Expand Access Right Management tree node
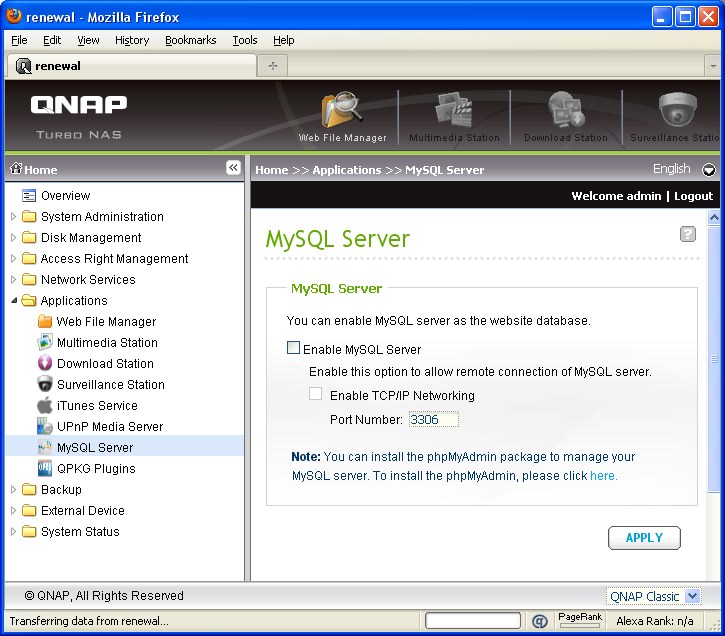725x636 pixels. [x=13, y=258]
